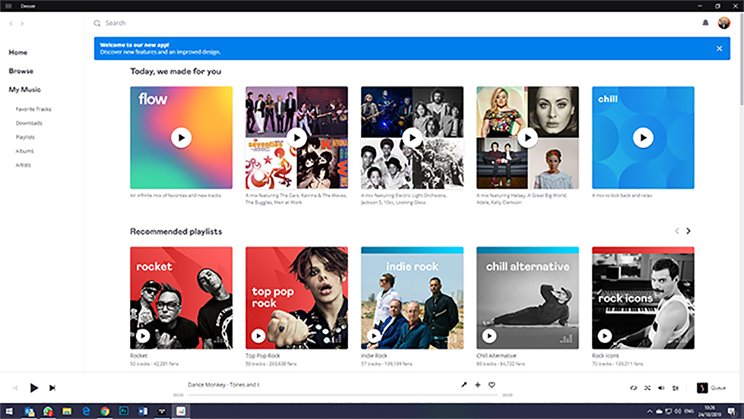Open the Rock Icons playlist cover
The width and height of the screenshot is (744, 419).
[x=643, y=297]
